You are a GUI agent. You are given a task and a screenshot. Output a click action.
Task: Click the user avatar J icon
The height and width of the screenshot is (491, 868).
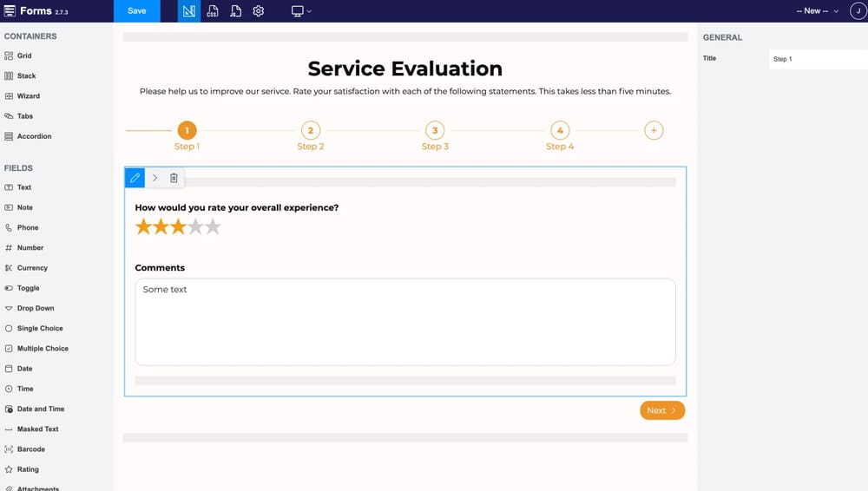(856, 11)
